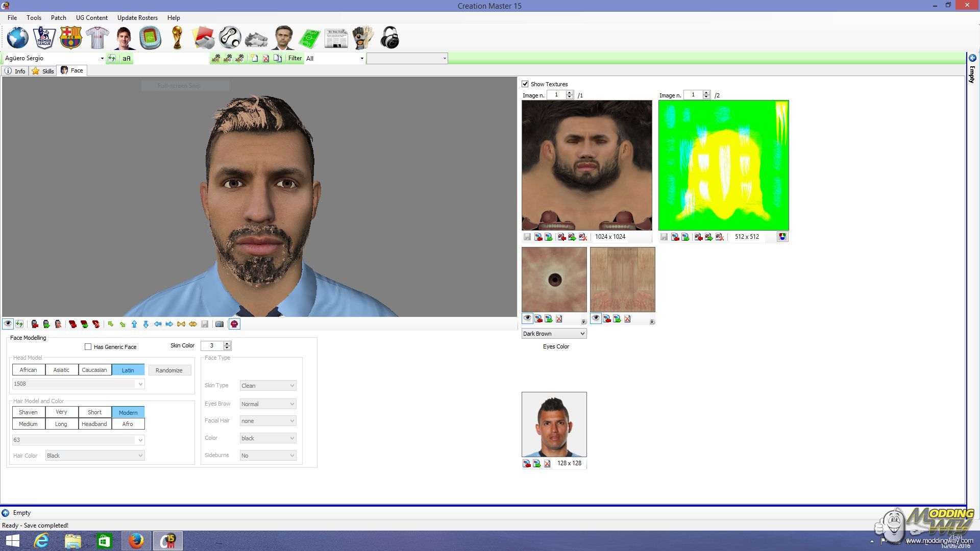Click the Agüero mini portrait thumbnail

[554, 424]
